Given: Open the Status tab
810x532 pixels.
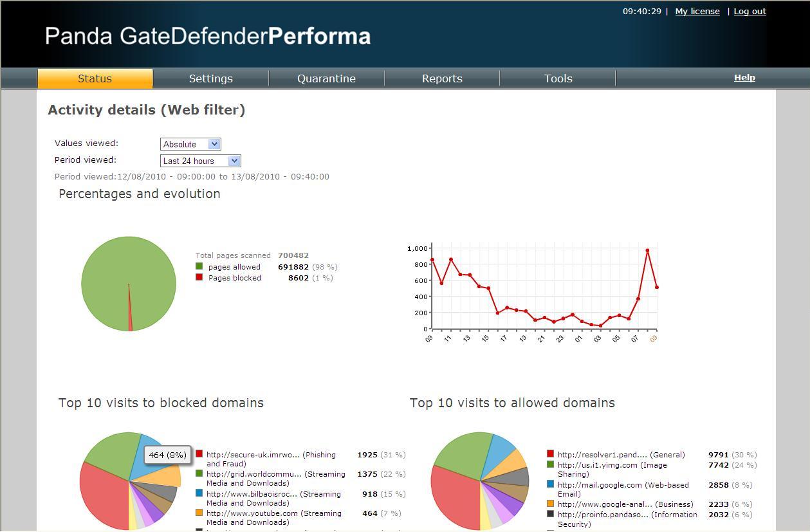Looking at the screenshot, I should (95, 78).
